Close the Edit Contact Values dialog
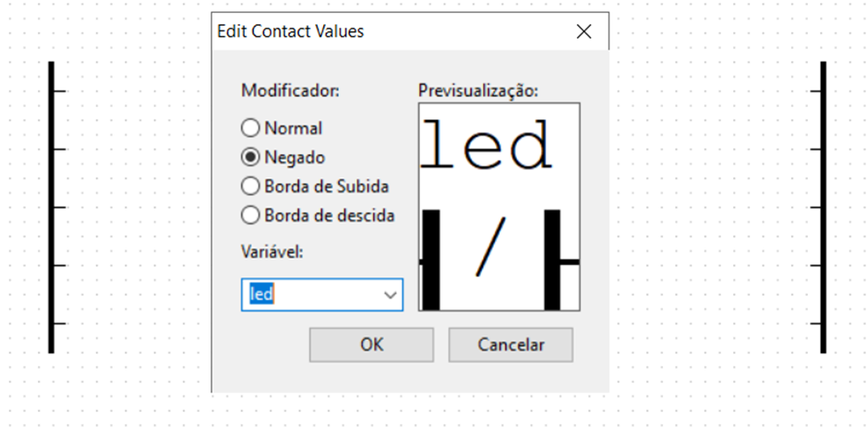 584,31
